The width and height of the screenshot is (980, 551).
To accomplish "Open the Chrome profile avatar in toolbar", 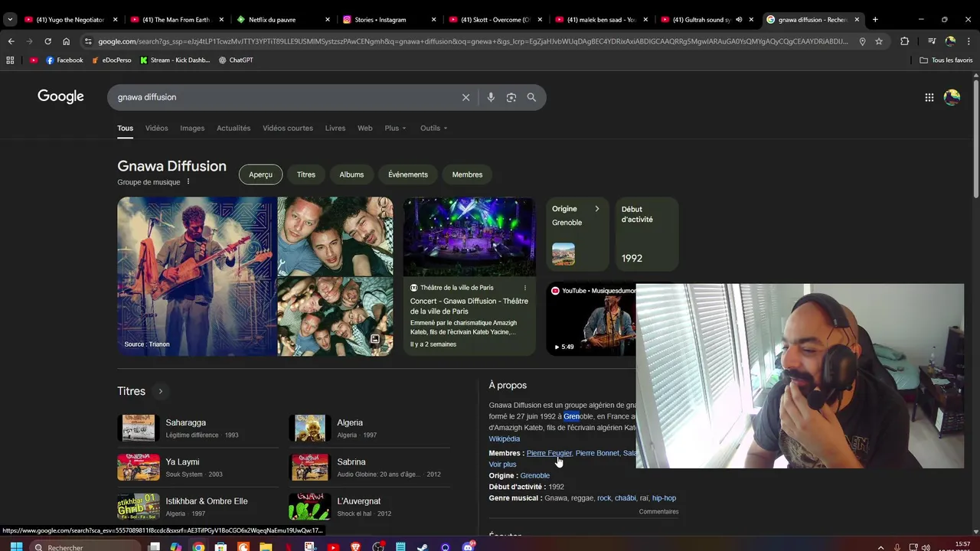I will click(950, 41).
